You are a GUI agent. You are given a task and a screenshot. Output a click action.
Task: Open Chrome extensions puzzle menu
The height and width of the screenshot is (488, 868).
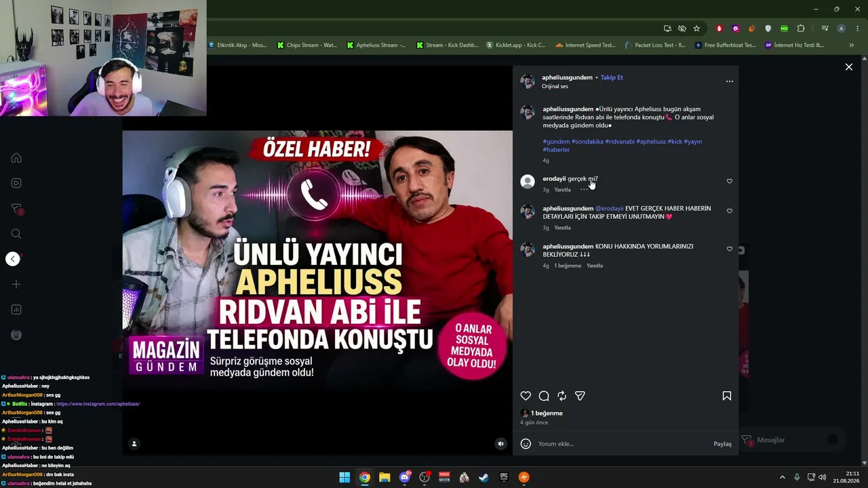point(801,28)
